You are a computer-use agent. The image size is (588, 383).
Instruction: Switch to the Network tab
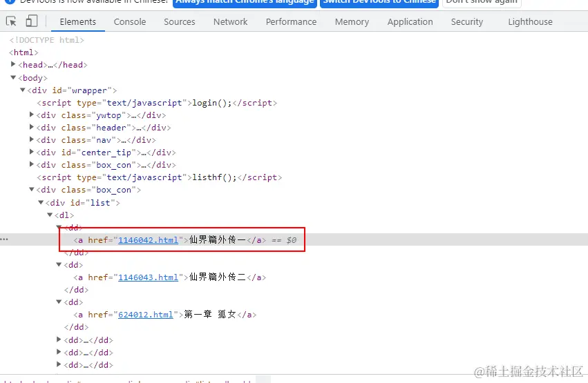click(x=230, y=21)
